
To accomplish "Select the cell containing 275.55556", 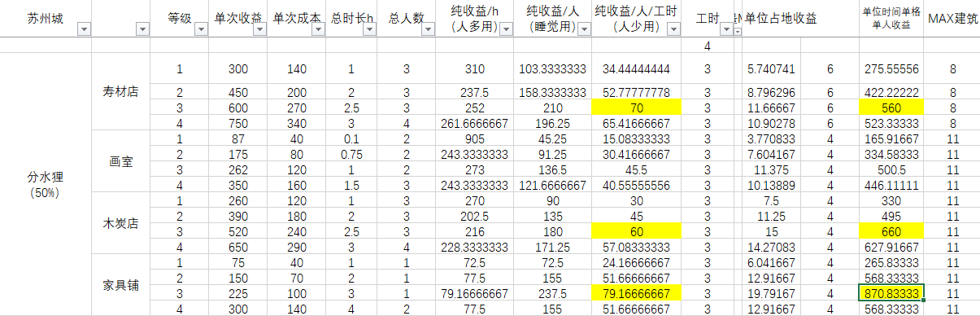I will [x=891, y=69].
